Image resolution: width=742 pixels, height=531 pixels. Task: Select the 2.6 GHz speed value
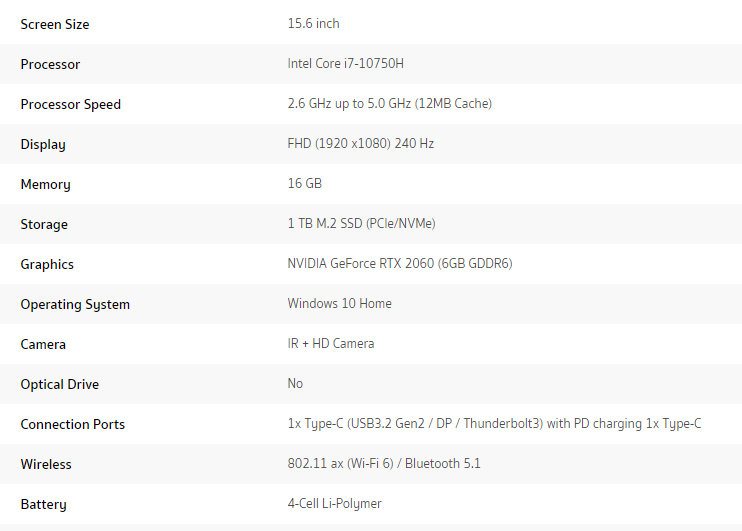point(389,104)
